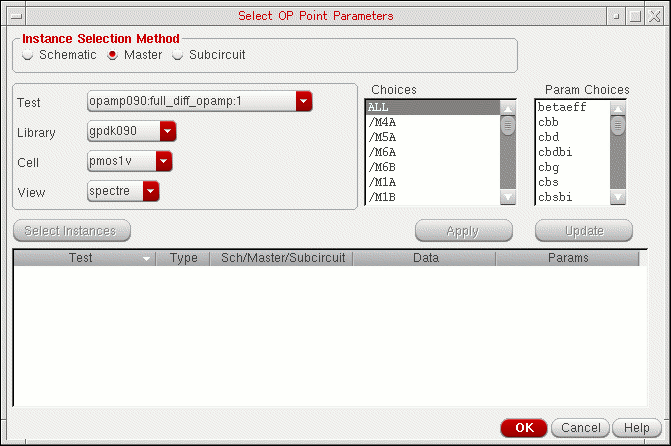Click the Data column header
The width and height of the screenshot is (671, 446).
click(x=425, y=258)
